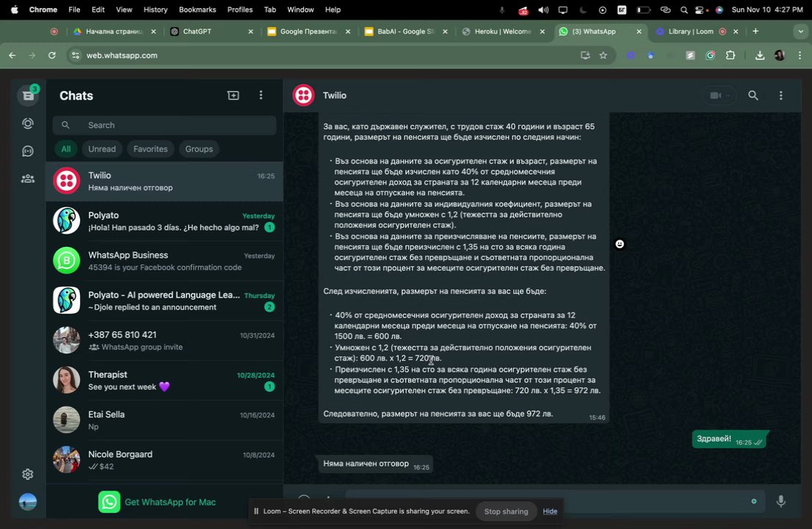Open the Window menu

point(300,10)
